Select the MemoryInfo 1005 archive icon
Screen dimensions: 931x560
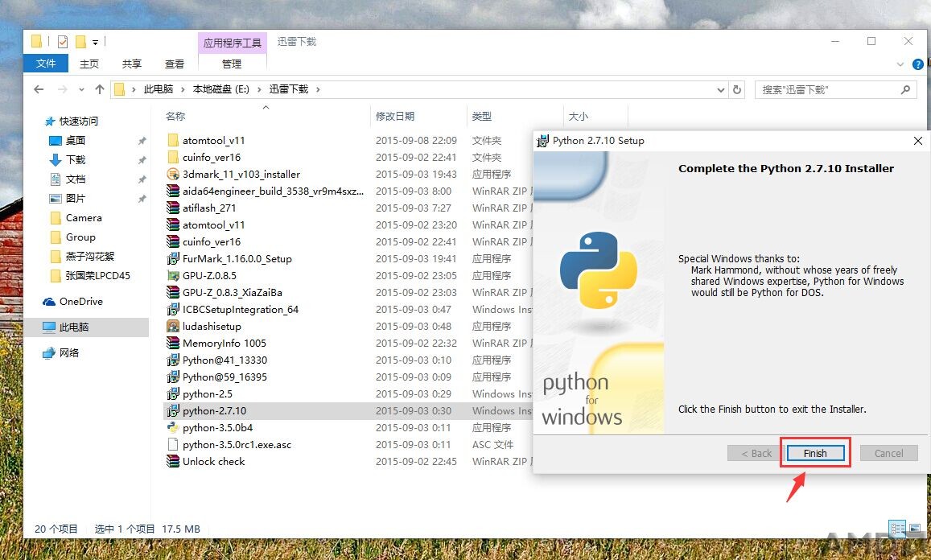(x=173, y=344)
